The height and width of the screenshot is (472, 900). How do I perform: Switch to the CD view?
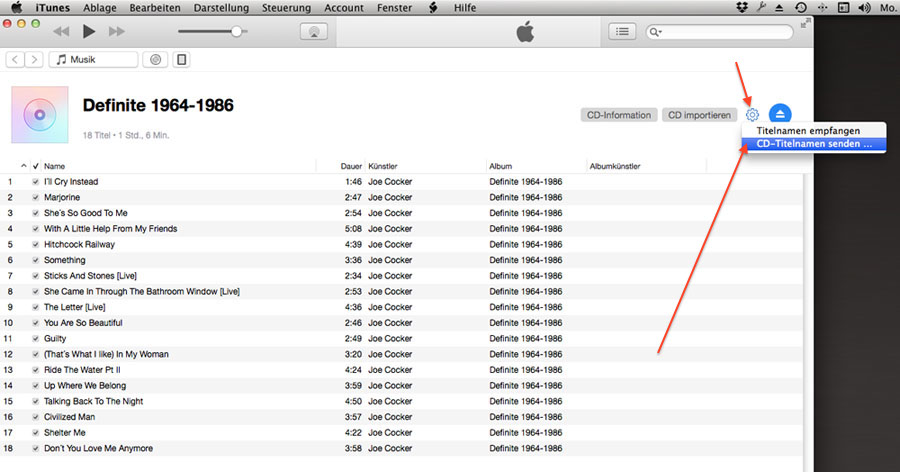(x=155, y=59)
